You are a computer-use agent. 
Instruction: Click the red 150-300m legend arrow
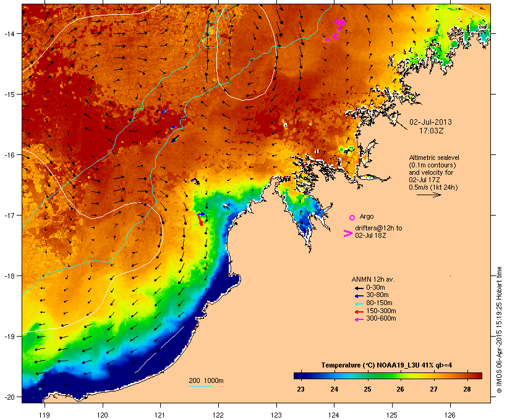[359, 311]
